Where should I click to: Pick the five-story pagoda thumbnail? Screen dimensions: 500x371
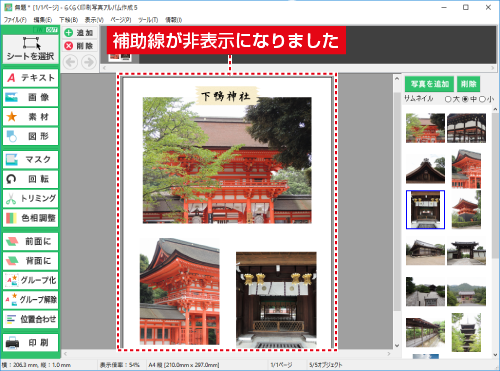[466, 332]
